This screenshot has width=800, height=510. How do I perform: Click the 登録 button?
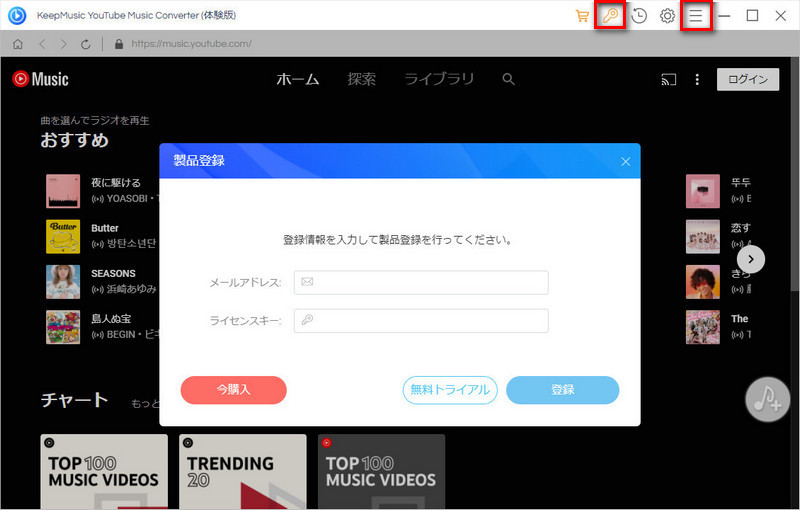(x=563, y=390)
